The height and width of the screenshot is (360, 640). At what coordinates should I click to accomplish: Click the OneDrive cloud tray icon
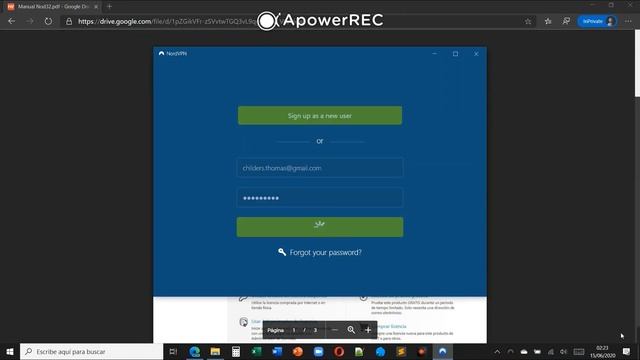click(524, 351)
